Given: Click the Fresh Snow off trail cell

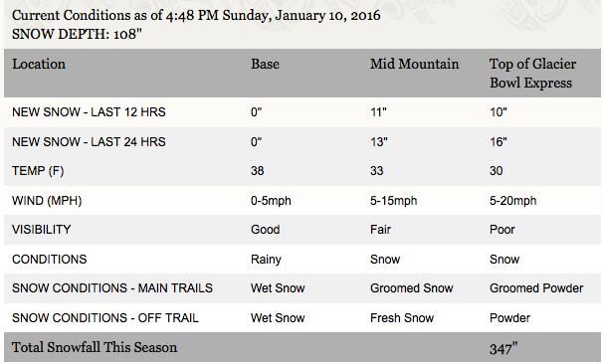Looking at the screenshot, I should click(x=402, y=318).
